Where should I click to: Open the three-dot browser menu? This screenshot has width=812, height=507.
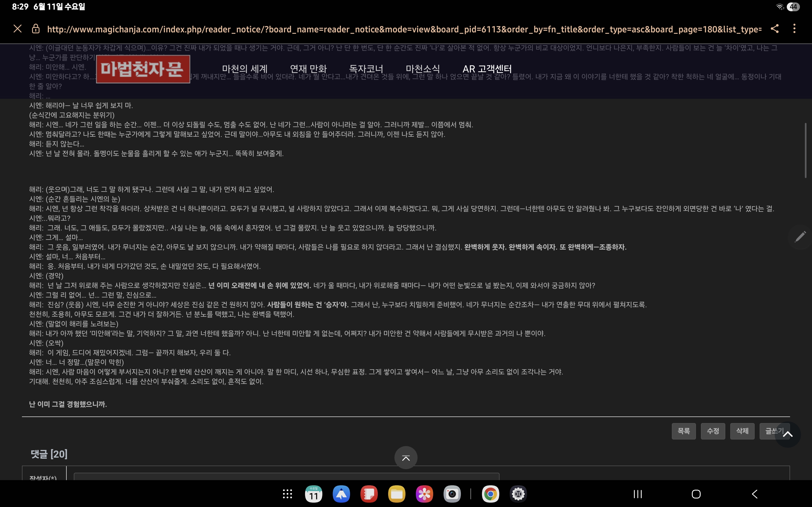pyautogui.click(x=794, y=29)
